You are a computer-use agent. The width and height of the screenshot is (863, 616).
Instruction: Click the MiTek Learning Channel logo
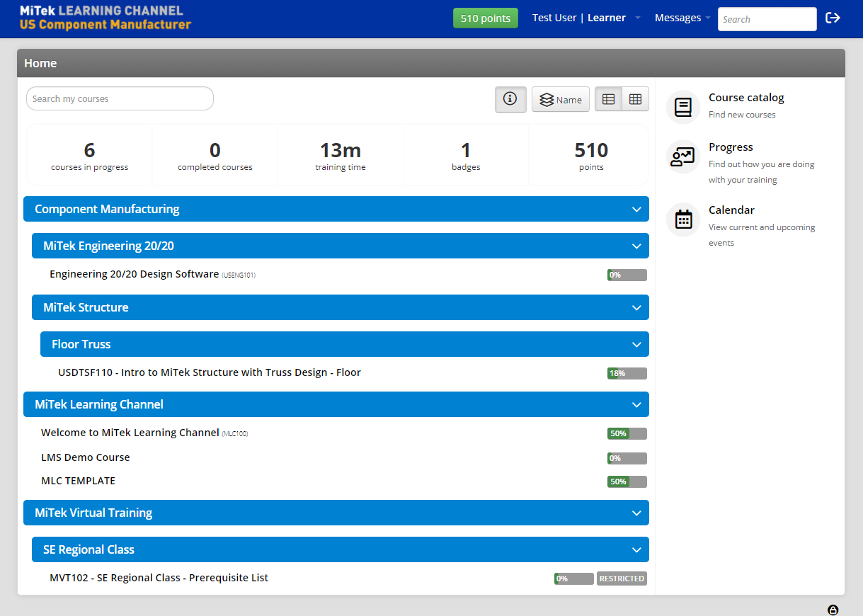[x=105, y=18]
